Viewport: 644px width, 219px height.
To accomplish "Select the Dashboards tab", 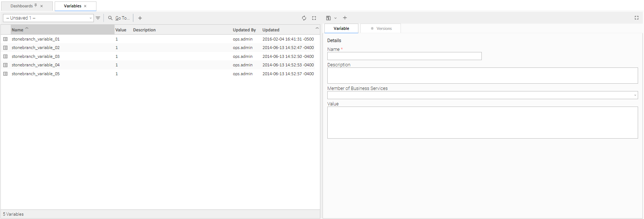I will point(22,6).
